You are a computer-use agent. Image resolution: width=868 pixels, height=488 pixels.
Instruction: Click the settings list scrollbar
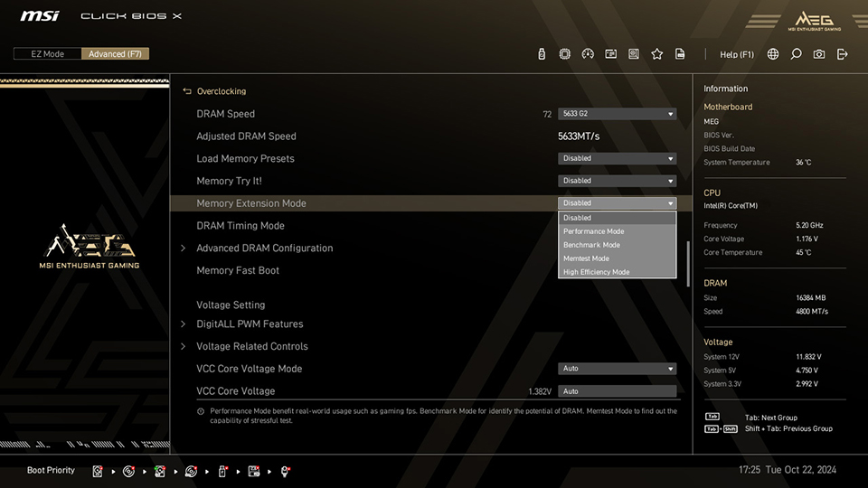[x=688, y=264]
